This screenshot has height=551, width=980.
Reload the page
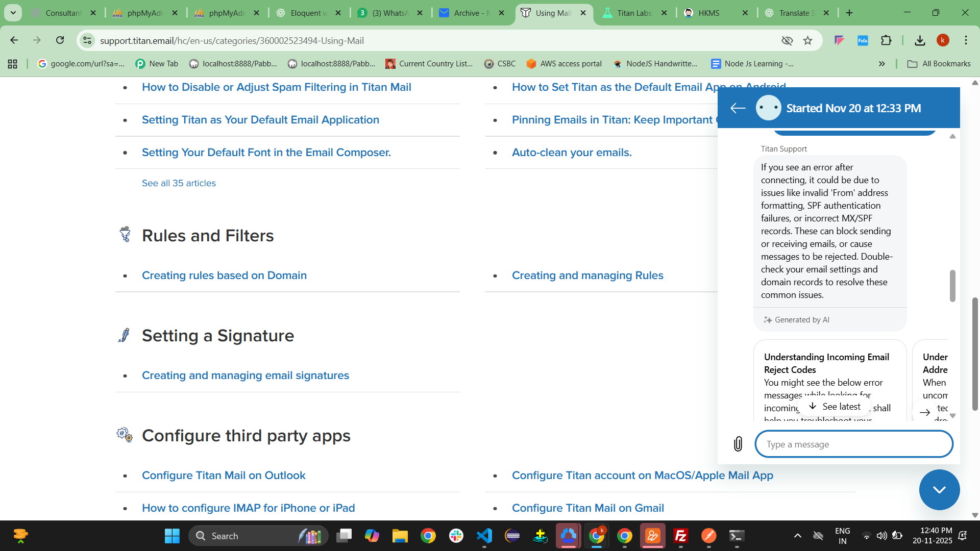pyautogui.click(x=60, y=40)
